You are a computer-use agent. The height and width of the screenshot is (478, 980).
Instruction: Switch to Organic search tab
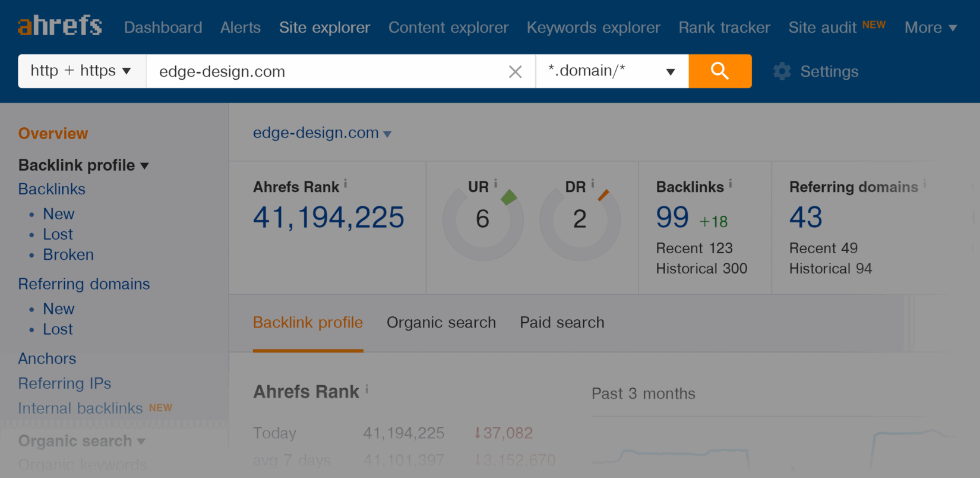click(x=441, y=322)
